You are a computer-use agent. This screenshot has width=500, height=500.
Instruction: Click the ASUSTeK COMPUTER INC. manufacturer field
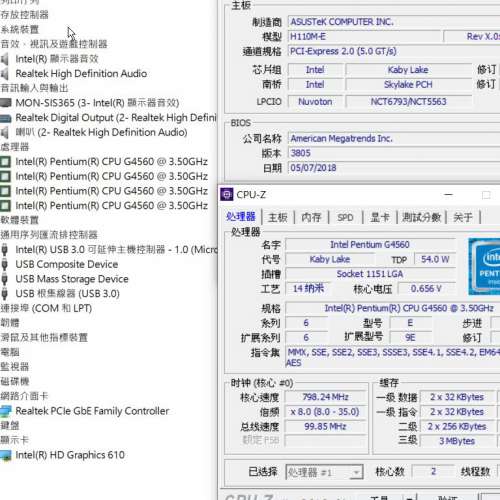[x=394, y=22]
